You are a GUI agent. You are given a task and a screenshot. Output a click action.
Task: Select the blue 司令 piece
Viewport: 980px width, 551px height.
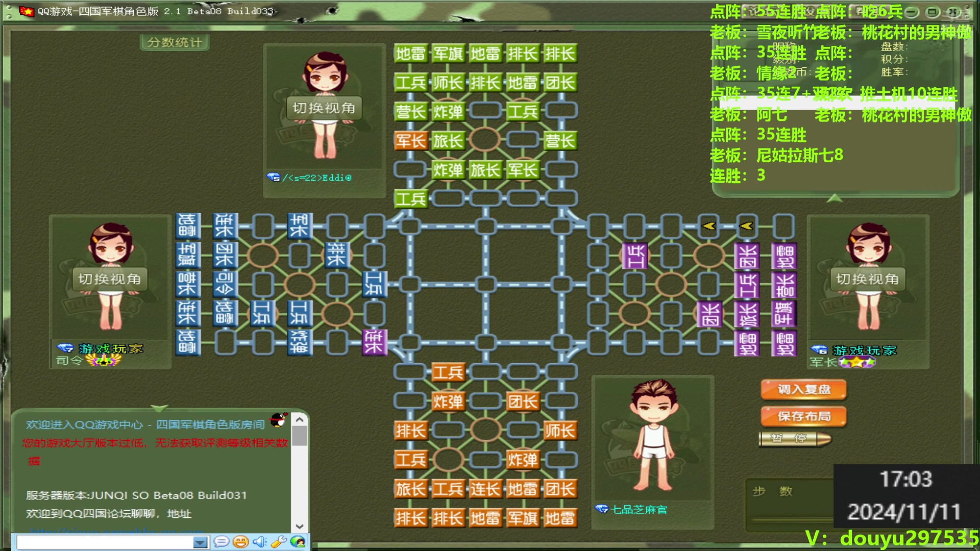pos(224,284)
